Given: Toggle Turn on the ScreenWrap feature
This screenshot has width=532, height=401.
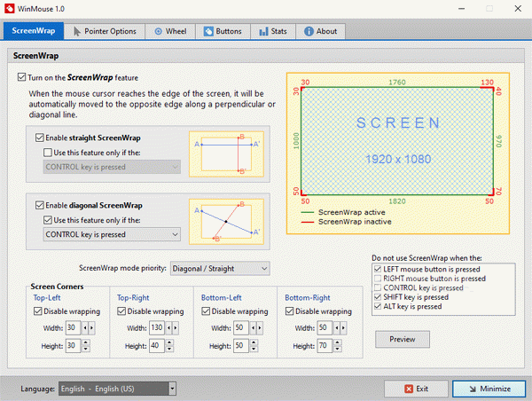Looking at the screenshot, I should [x=21, y=77].
